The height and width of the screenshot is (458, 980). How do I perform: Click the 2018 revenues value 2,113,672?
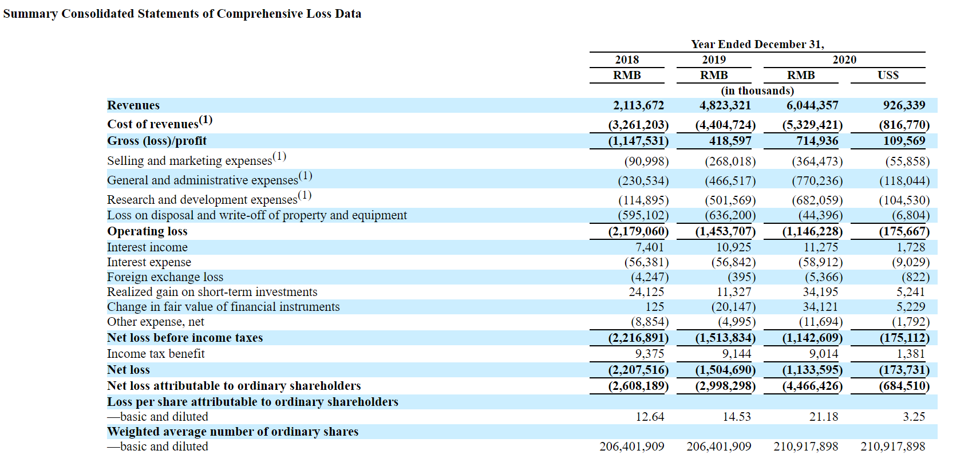[x=638, y=105]
